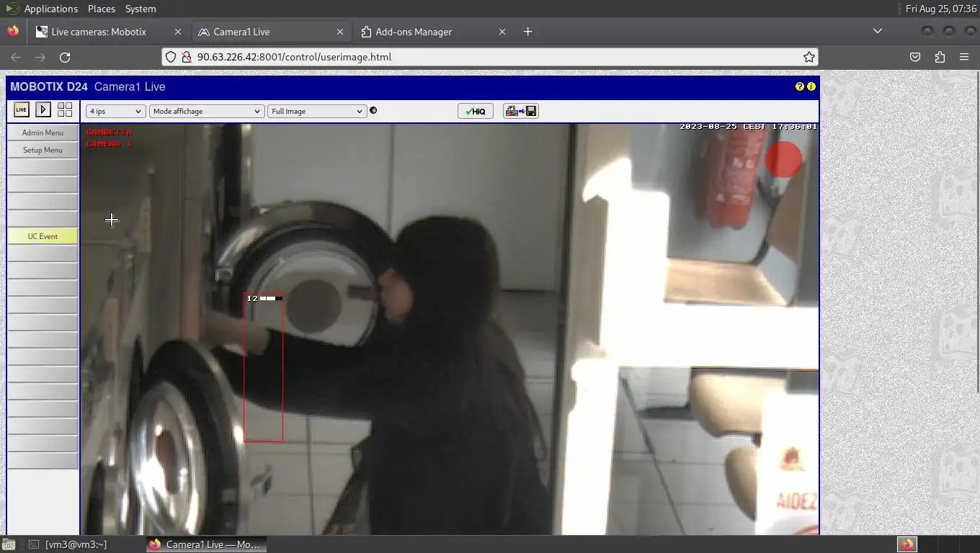This screenshot has width=980, height=553.
Task: Go back to previous page
Action: pyautogui.click(x=16, y=57)
